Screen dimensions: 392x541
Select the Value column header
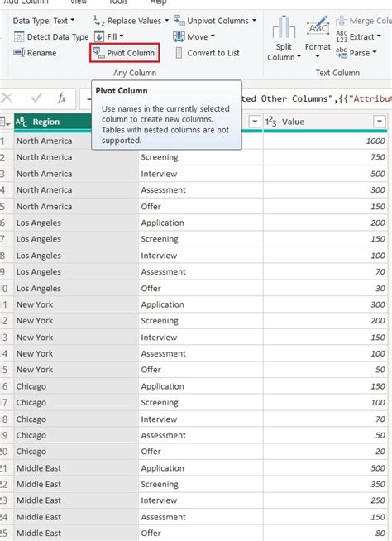tap(325, 122)
